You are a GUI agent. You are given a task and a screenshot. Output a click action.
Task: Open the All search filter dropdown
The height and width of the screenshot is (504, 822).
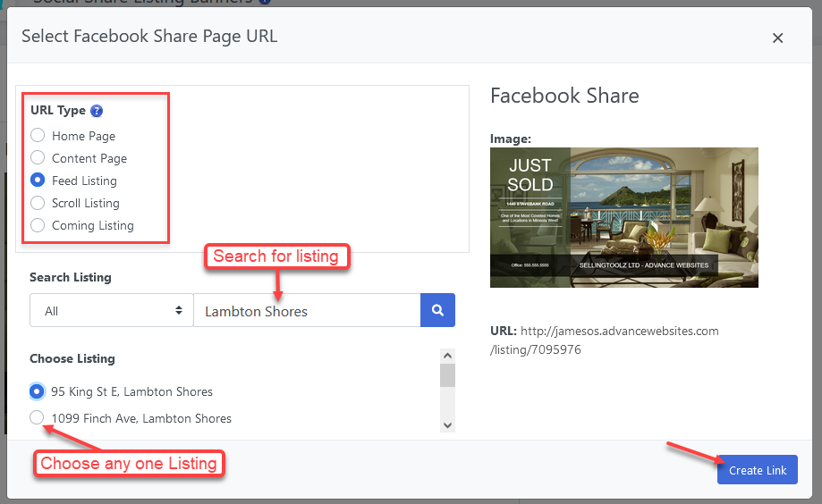[x=111, y=311]
